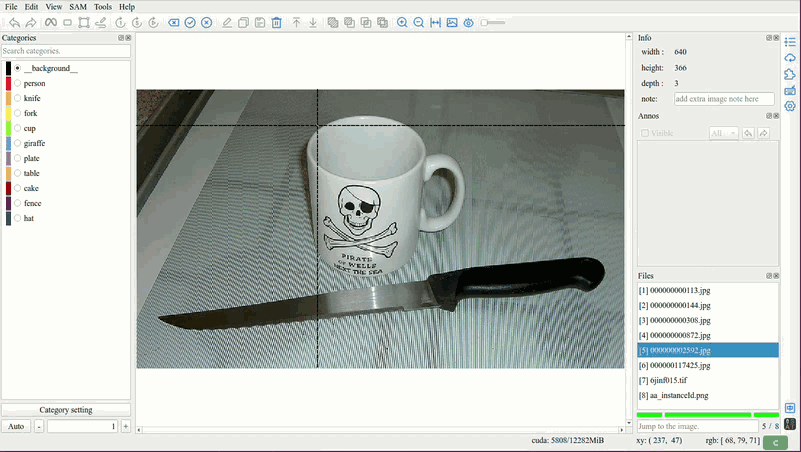
Task: Move polygon to bottom layer
Action: [x=313, y=22]
